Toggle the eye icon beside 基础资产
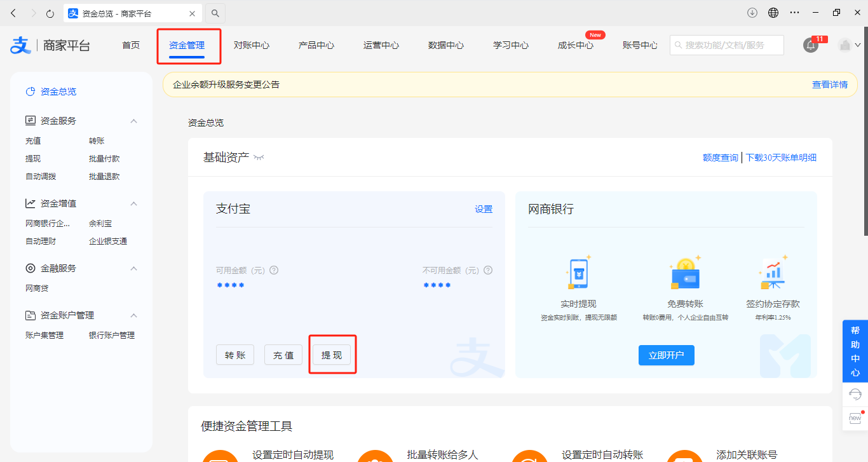Image resolution: width=868 pixels, height=462 pixels. 258,158
